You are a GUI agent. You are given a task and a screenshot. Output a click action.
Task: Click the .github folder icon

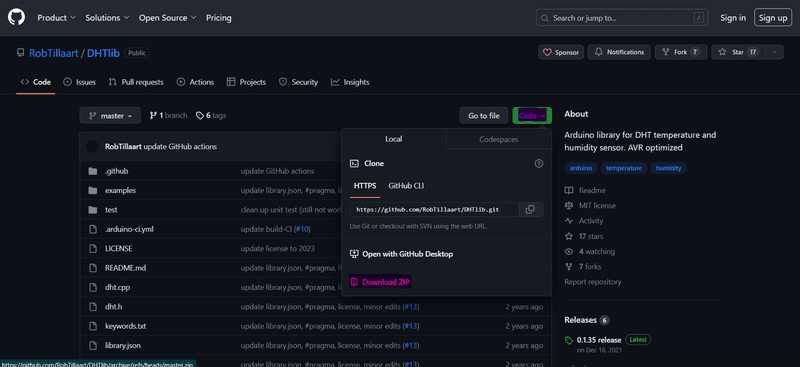point(93,171)
